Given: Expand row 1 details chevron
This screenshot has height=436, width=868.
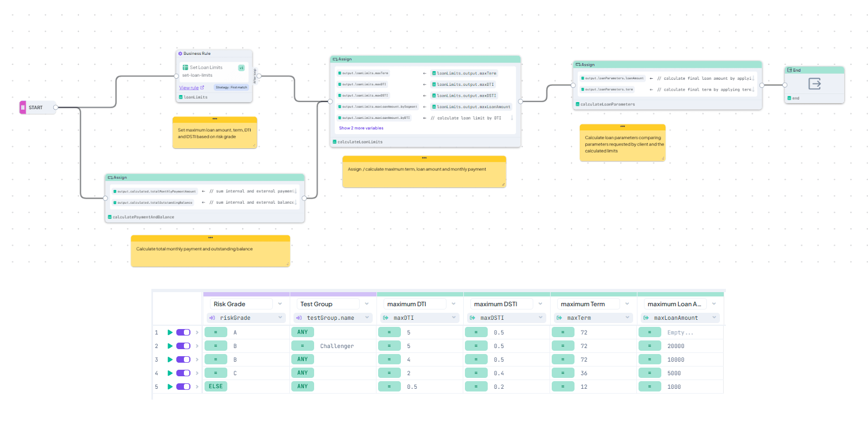Looking at the screenshot, I should point(197,332).
